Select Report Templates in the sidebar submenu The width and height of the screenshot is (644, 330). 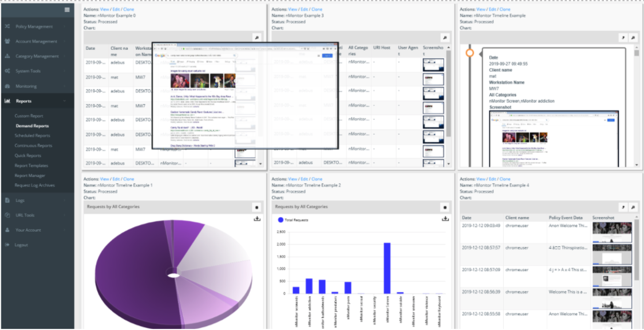31,166
